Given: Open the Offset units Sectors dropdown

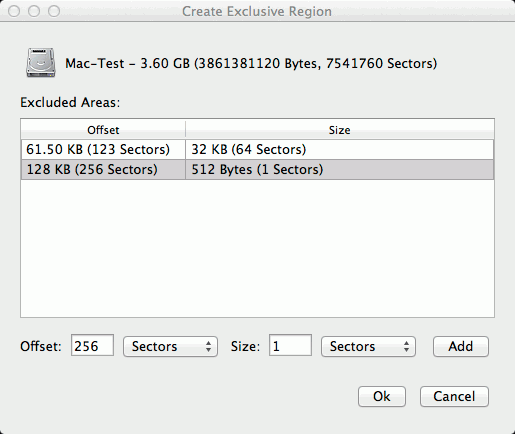Looking at the screenshot, I should [x=170, y=347].
